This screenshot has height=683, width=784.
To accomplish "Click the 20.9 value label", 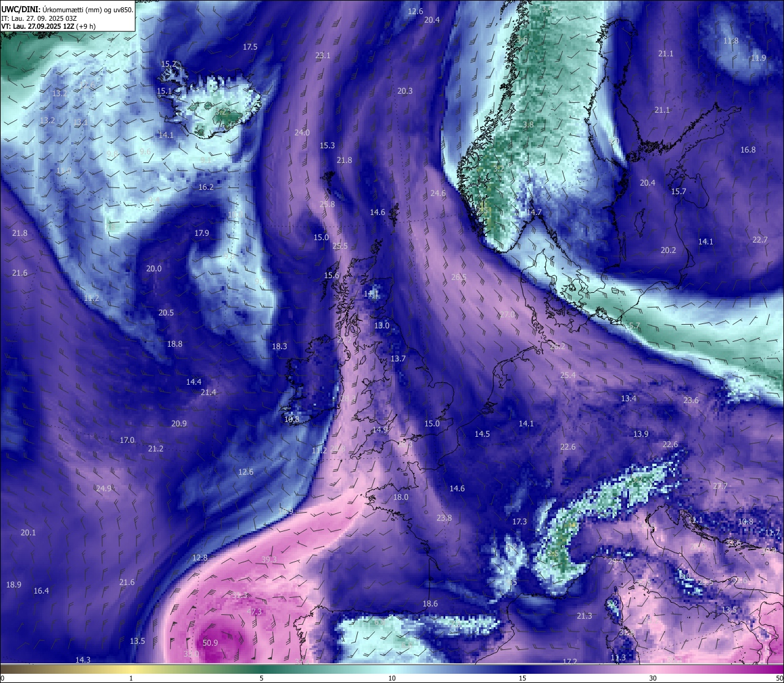I will (179, 423).
